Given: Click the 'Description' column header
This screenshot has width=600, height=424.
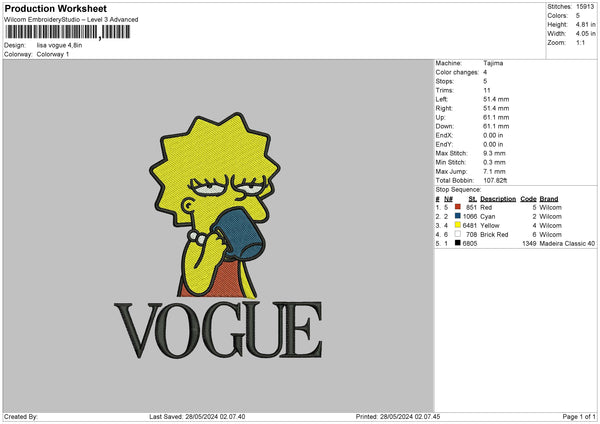Looking at the screenshot, I should pyautogui.click(x=498, y=199).
